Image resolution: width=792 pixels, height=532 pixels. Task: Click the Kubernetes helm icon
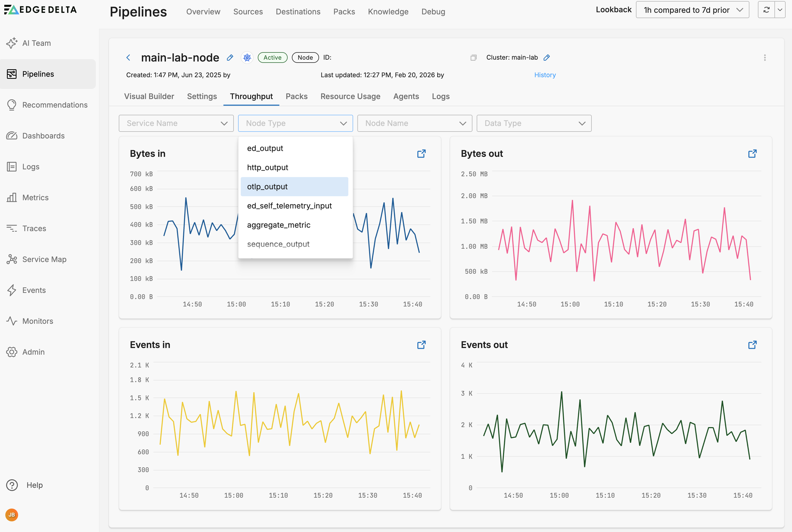247,58
